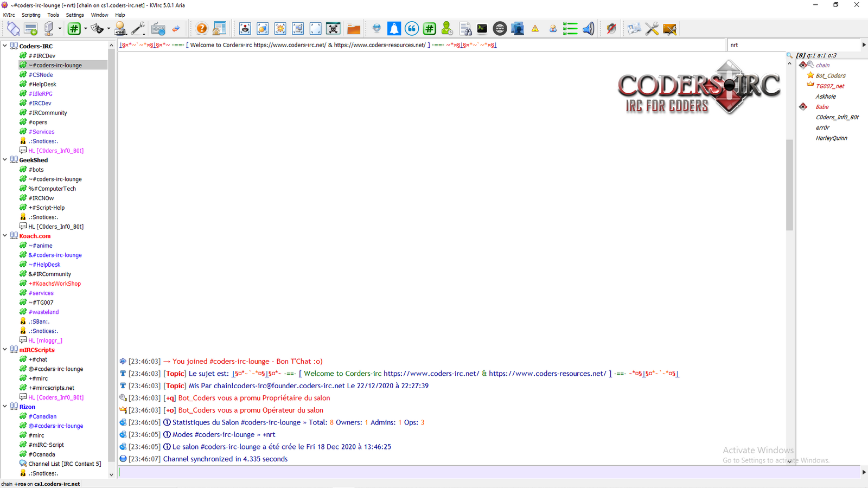The image size is (868, 488).
Task: Click the channel list vertical scrollbar
Action: pos(111,217)
